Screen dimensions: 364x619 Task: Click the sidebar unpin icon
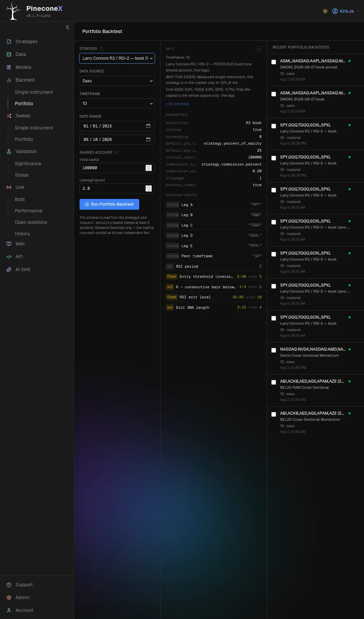click(67, 27)
